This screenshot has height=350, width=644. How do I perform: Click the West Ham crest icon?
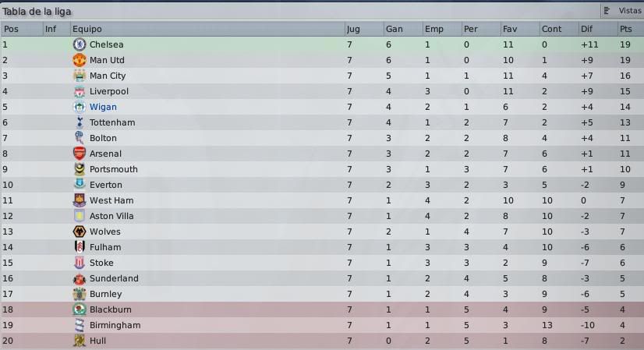80,200
